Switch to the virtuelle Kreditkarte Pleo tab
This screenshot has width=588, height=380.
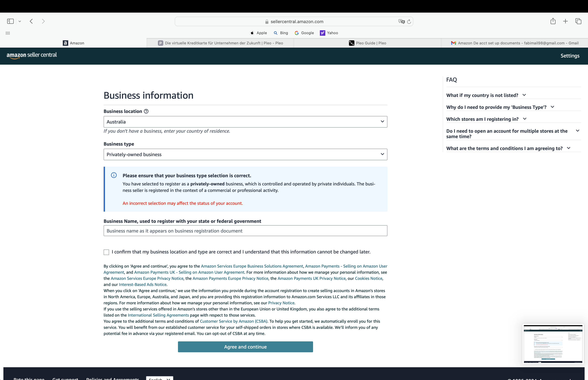[220, 43]
